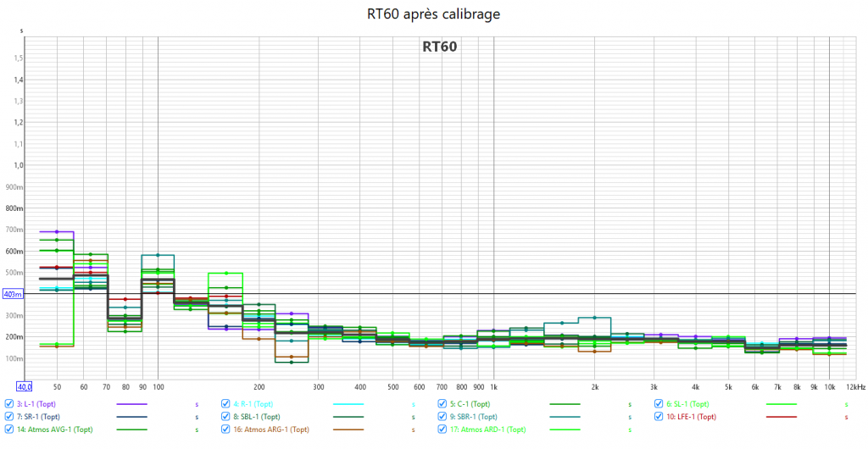The width and height of the screenshot is (868, 449).
Task: Toggle the 7: SR-1 (Topt) checkbox
Action: click(9, 417)
